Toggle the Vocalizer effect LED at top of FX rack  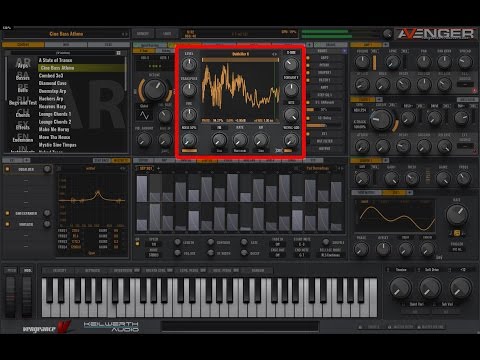[x=7, y=169]
